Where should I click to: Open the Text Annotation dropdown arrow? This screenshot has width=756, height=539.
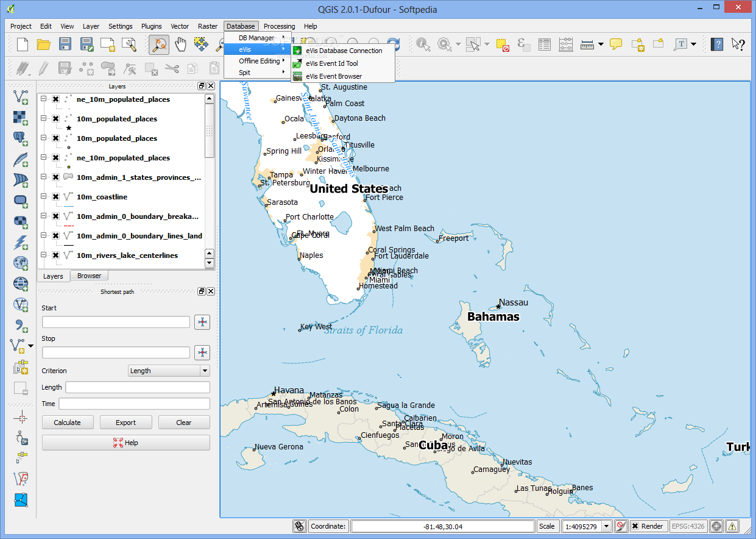pos(693,44)
